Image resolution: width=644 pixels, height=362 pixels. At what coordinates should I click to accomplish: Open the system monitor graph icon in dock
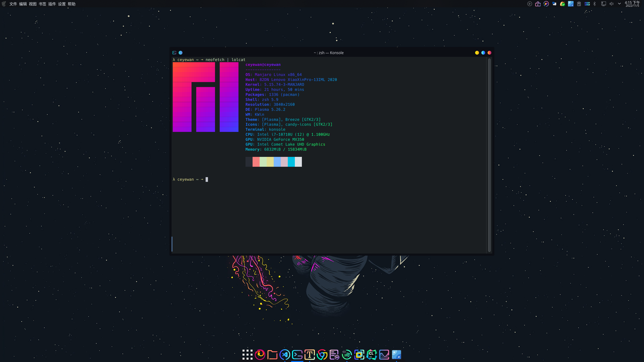pyautogui.click(x=384, y=354)
